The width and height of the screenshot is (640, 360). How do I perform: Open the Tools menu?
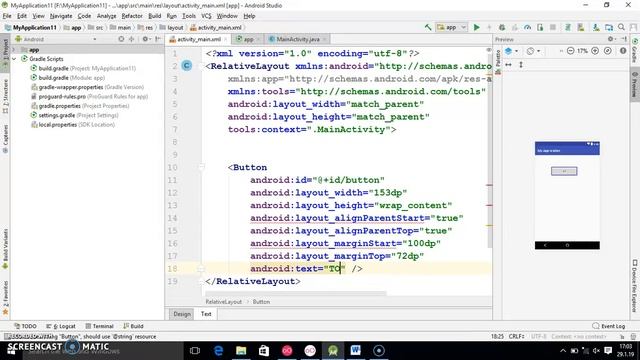point(189,16)
